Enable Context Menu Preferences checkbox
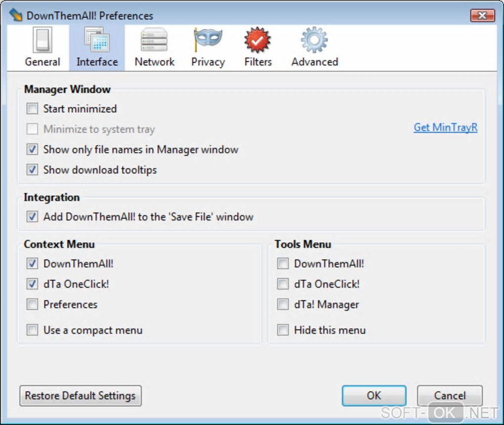Image resolution: width=504 pixels, height=425 pixels. click(32, 304)
